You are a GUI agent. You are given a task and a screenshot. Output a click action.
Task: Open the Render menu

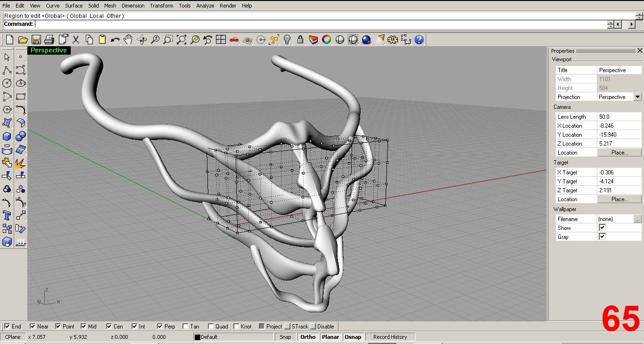click(x=228, y=6)
